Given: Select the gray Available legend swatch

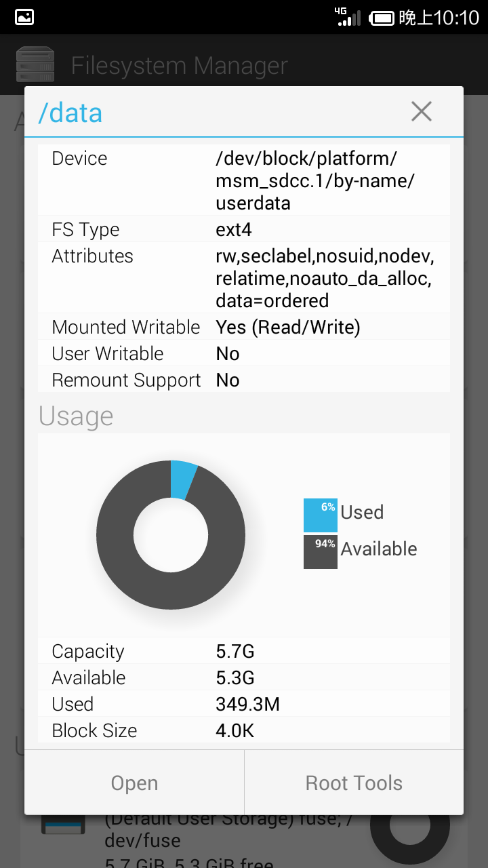Looking at the screenshot, I should (x=321, y=551).
